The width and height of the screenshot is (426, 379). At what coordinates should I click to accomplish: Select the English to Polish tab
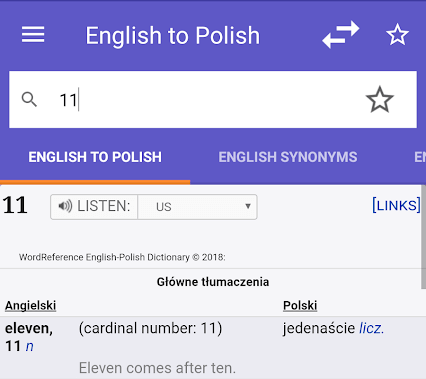95,157
